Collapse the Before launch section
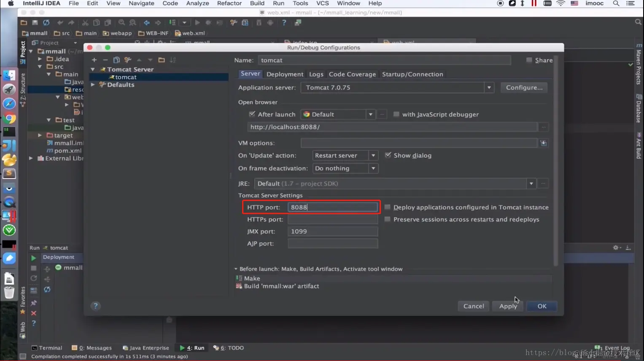This screenshot has width=644, height=361. coord(236,269)
